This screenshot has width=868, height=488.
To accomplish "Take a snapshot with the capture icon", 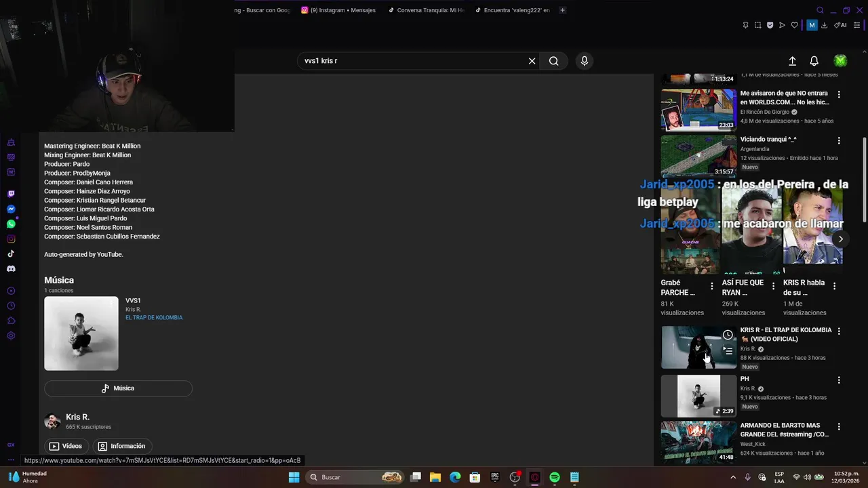I will 757,25.
